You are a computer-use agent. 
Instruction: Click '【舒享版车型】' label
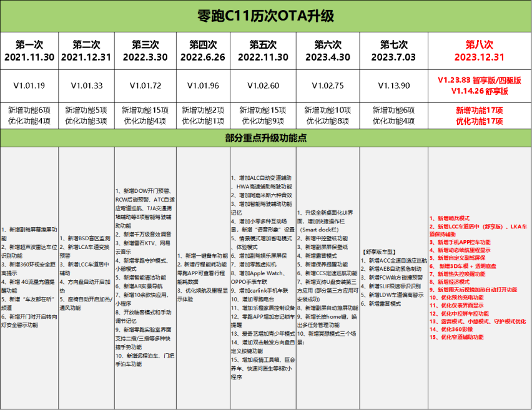tap(379, 251)
